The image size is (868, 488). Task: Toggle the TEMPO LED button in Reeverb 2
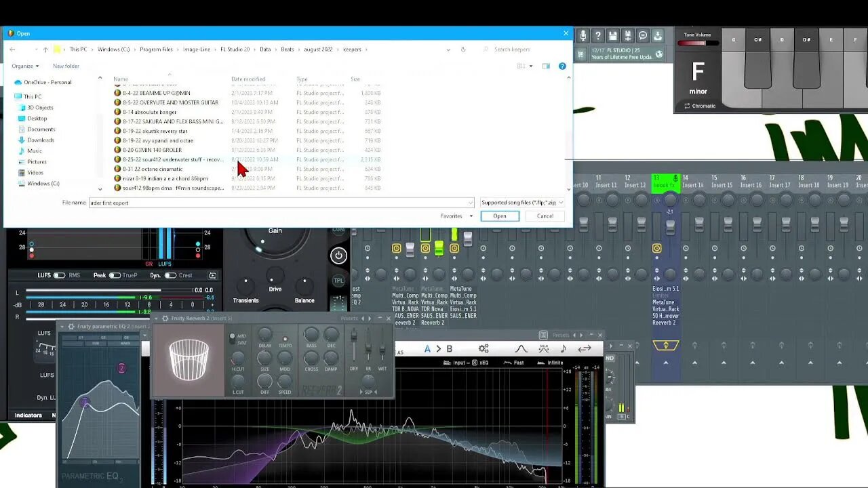click(x=285, y=338)
